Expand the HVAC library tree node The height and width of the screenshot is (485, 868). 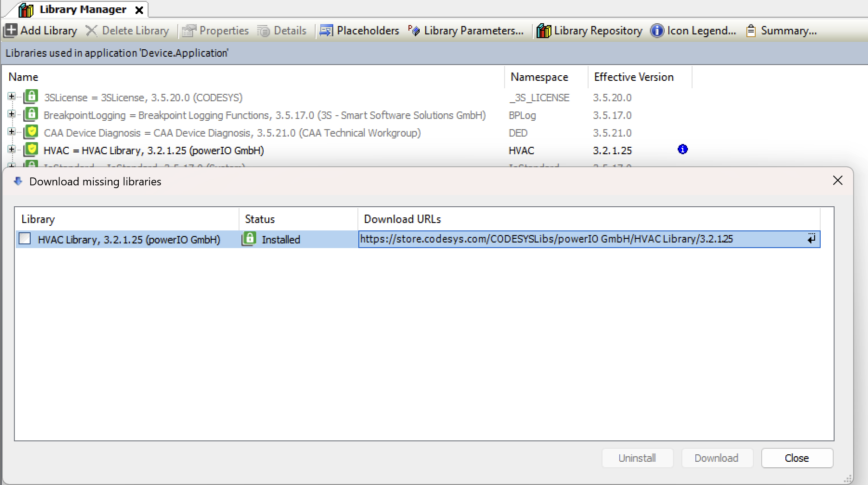coord(12,150)
